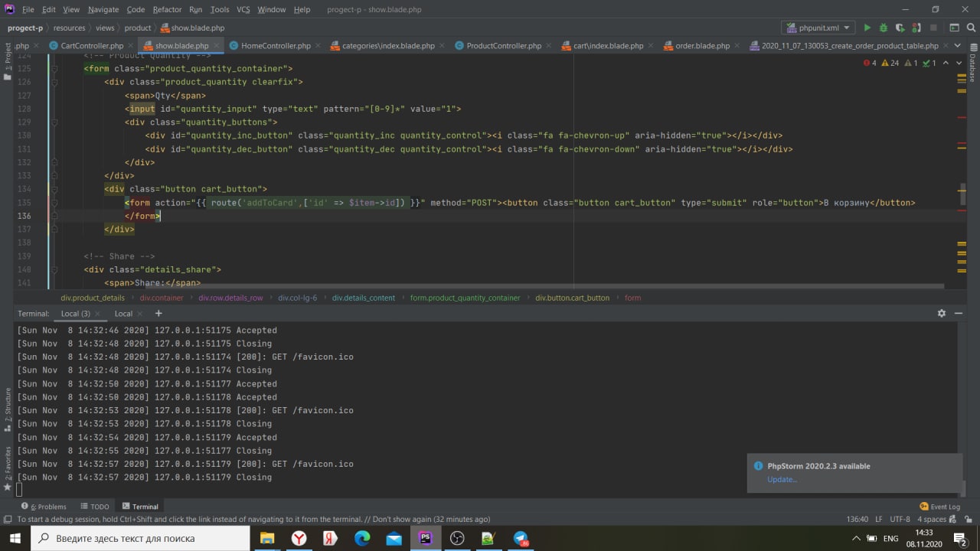Open the File menu
This screenshot has height=551, width=980.
(x=28, y=9)
